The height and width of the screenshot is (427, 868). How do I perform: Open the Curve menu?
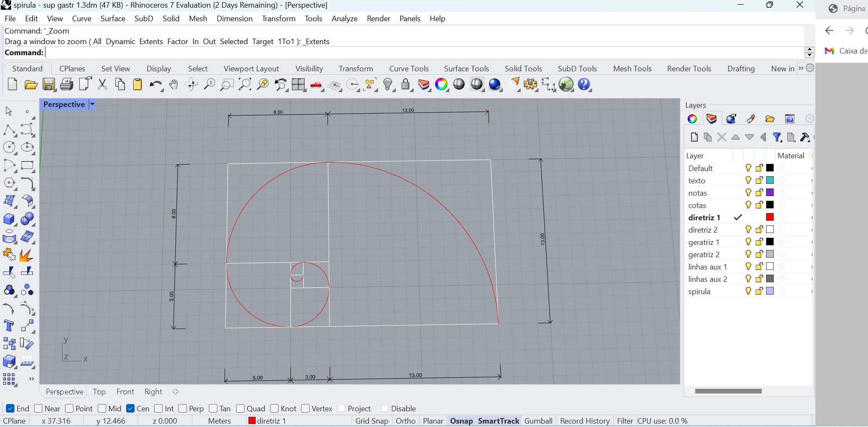coord(82,18)
